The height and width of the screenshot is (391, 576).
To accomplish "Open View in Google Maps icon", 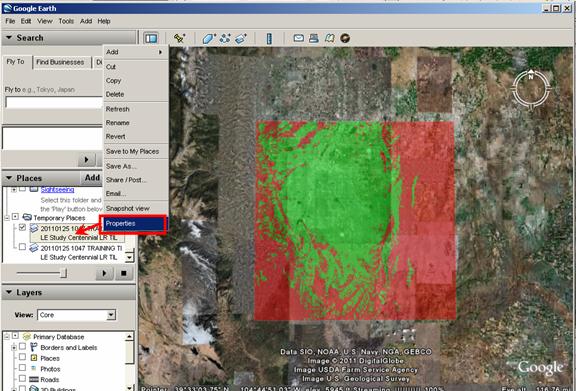I will (x=330, y=38).
